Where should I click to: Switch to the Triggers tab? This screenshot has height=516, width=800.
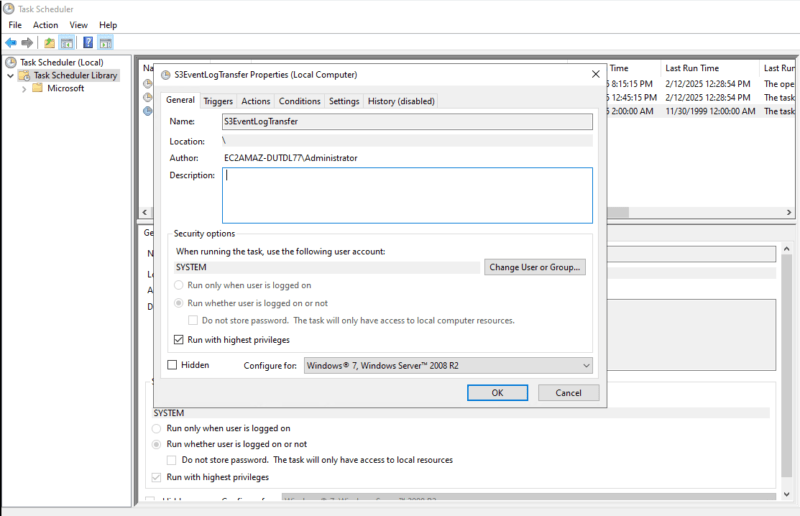pyautogui.click(x=218, y=101)
